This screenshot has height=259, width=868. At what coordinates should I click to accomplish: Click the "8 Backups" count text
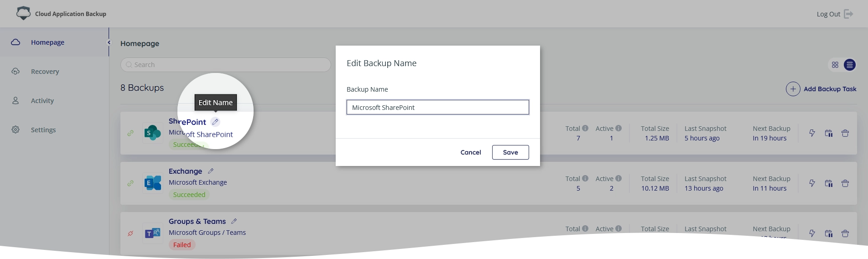pos(142,88)
